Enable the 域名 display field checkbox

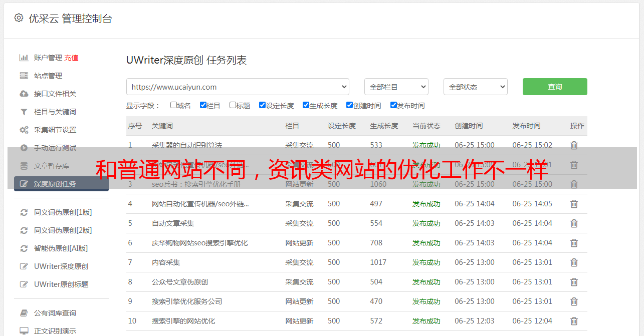coord(173,105)
